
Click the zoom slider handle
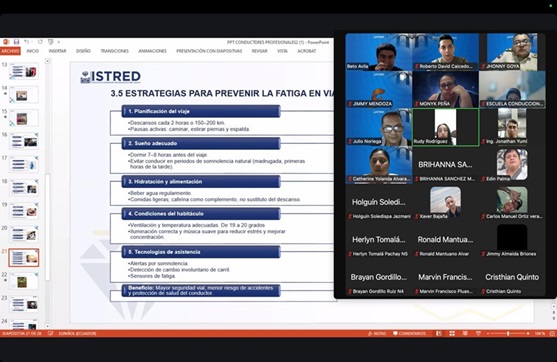point(508,334)
